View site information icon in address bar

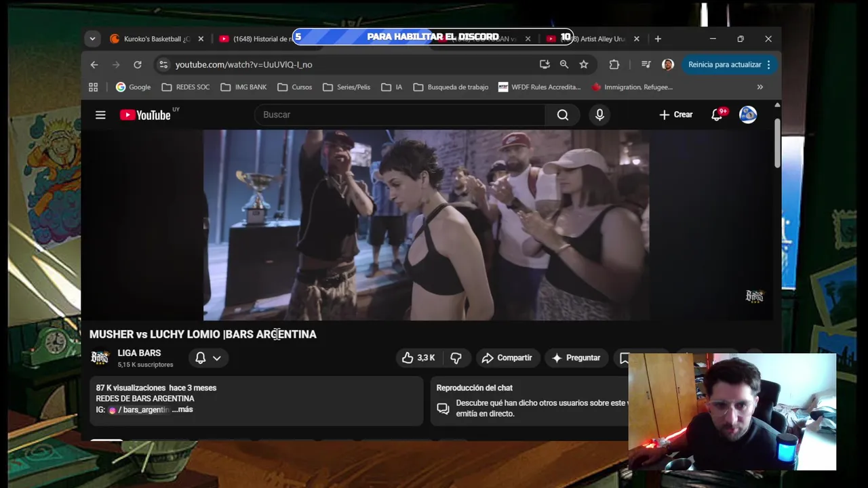click(x=162, y=64)
